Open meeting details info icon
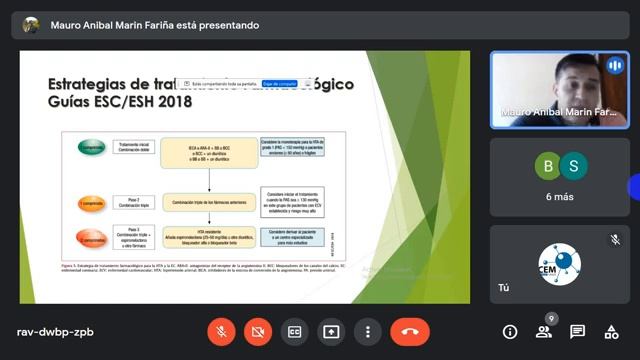Viewport: 640px width, 360px height. click(x=510, y=332)
